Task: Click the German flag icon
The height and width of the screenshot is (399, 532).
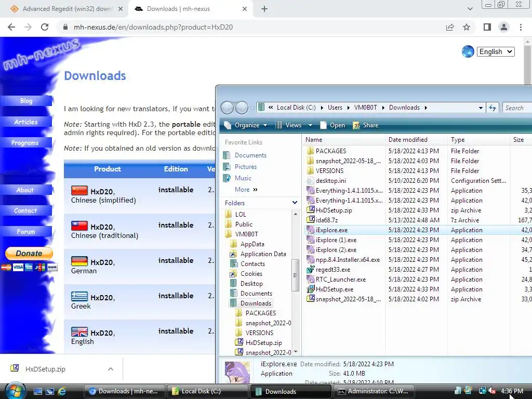Action: coord(79,261)
